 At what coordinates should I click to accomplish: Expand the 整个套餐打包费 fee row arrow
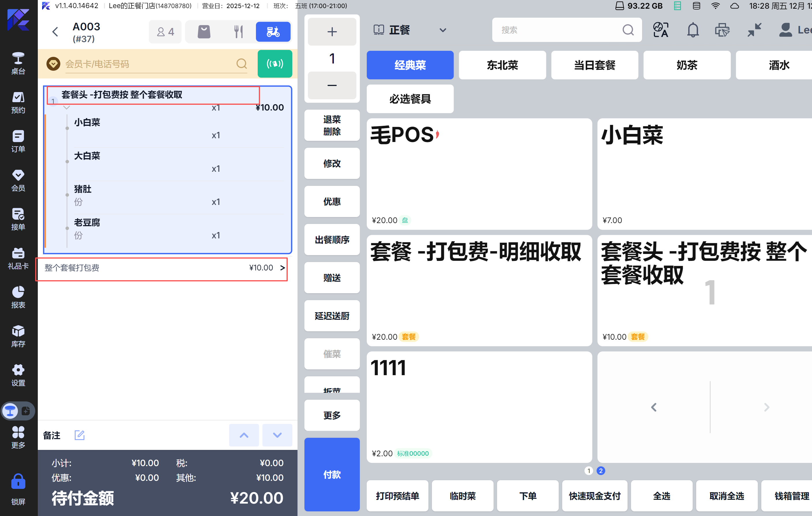click(282, 268)
